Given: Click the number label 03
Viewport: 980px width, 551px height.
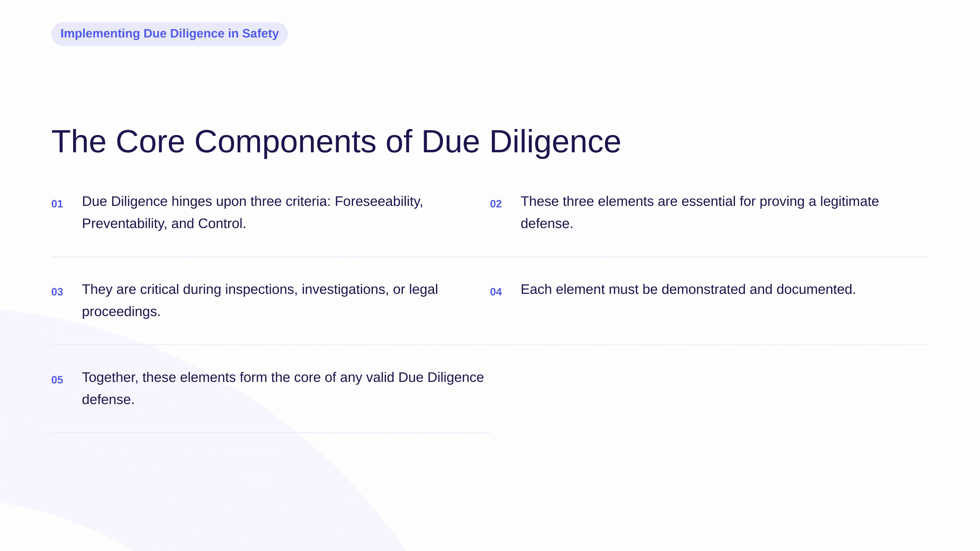Looking at the screenshot, I should (x=57, y=292).
